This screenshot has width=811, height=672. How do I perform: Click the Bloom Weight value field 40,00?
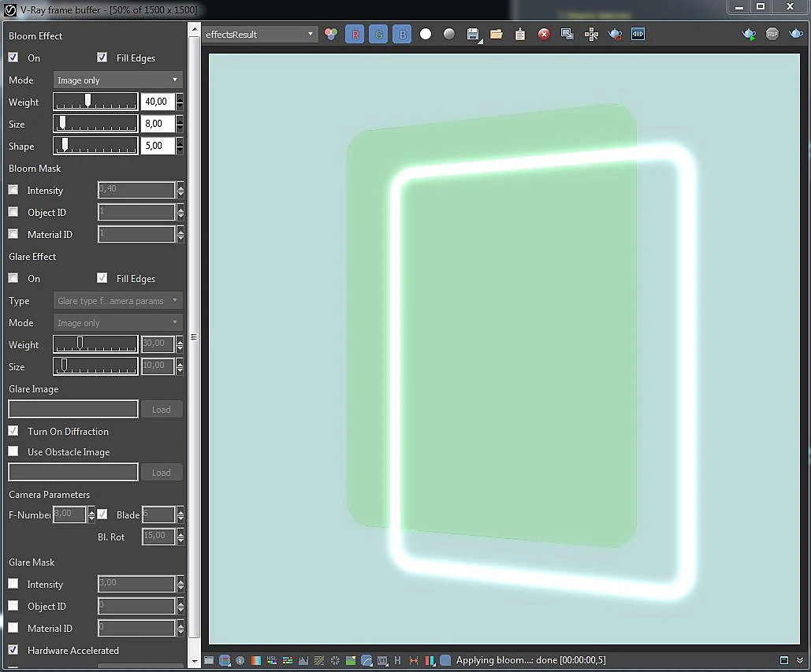(158, 102)
